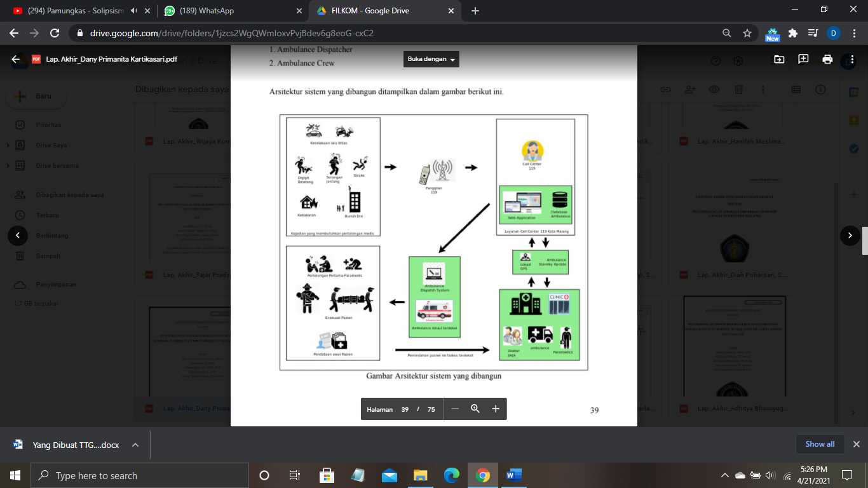Open Microsoft Edge from taskbar
Screen dimensions: 868x488
tap(451, 475)
